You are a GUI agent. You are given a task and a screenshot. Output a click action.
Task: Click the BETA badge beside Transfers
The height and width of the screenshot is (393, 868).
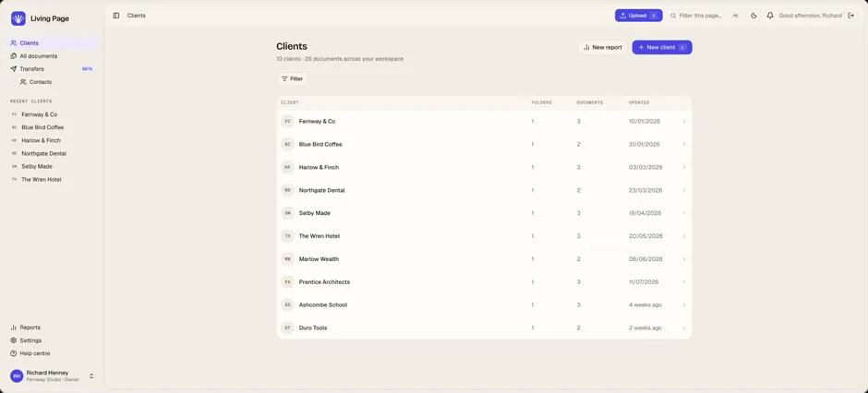[87, 69]
